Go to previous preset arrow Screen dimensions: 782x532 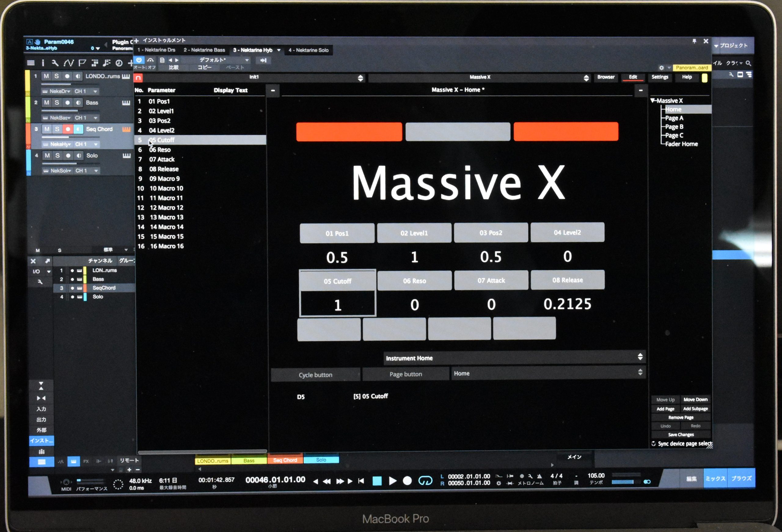coord(170,60)
